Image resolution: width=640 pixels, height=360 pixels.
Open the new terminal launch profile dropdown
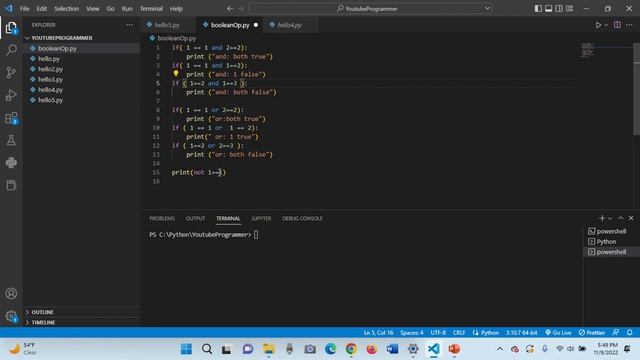coord(610,219)
